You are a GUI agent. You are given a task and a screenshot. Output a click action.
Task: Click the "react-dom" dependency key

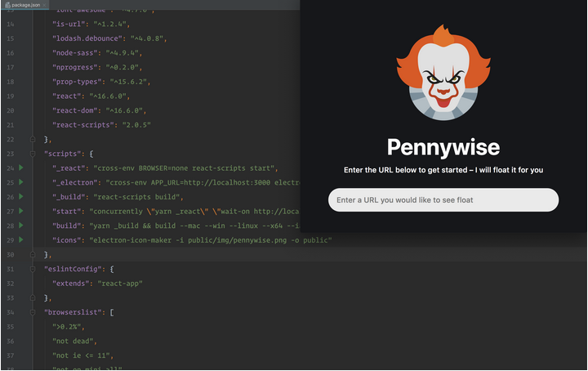click(x=74, y=110)
